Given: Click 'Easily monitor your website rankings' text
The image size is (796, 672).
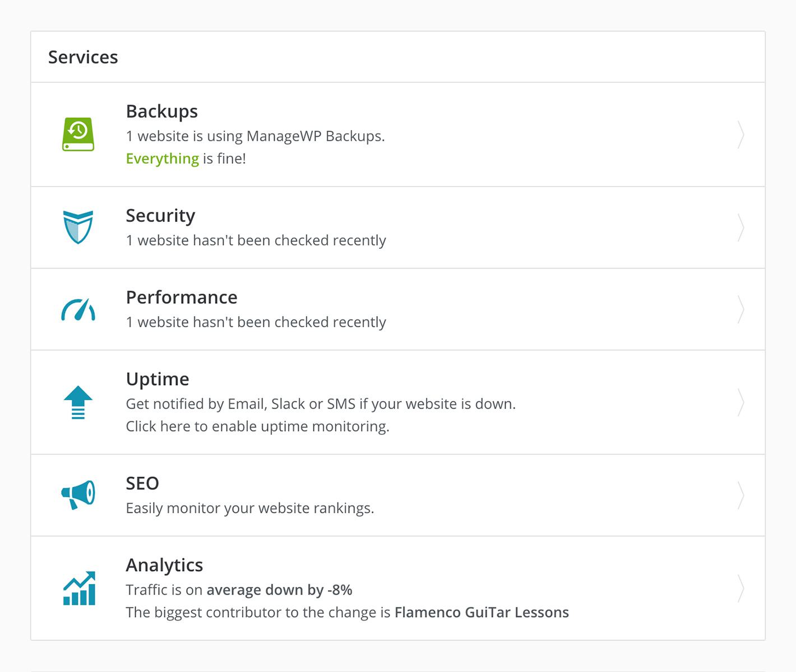Looking at the screenshot, I should point(249,508).
